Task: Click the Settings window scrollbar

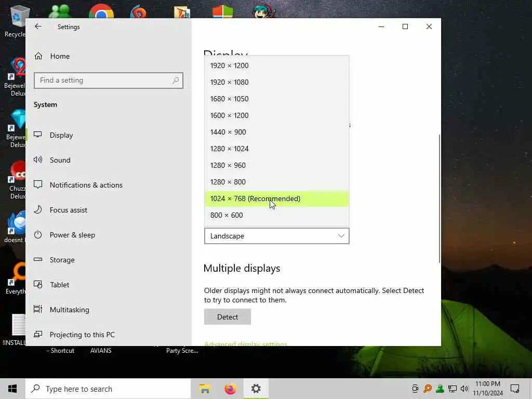Action: pos(440,198)
